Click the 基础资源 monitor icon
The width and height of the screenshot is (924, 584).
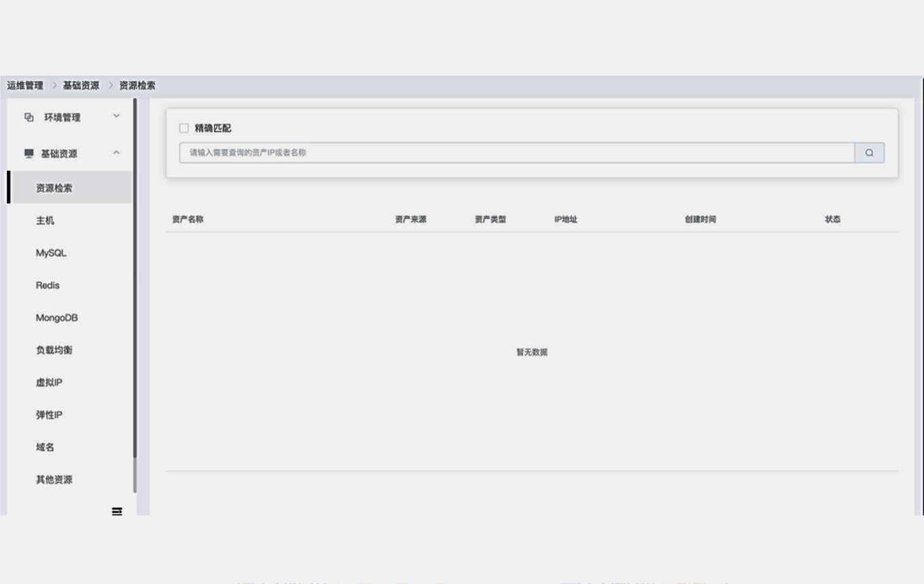[x=29, y=153]
